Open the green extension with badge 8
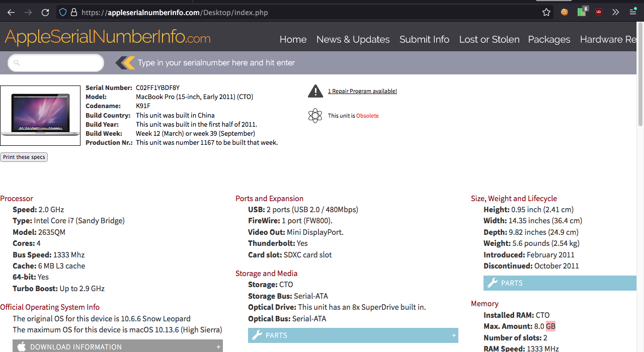This screenshot has width=644, height=352. point(583,11)
